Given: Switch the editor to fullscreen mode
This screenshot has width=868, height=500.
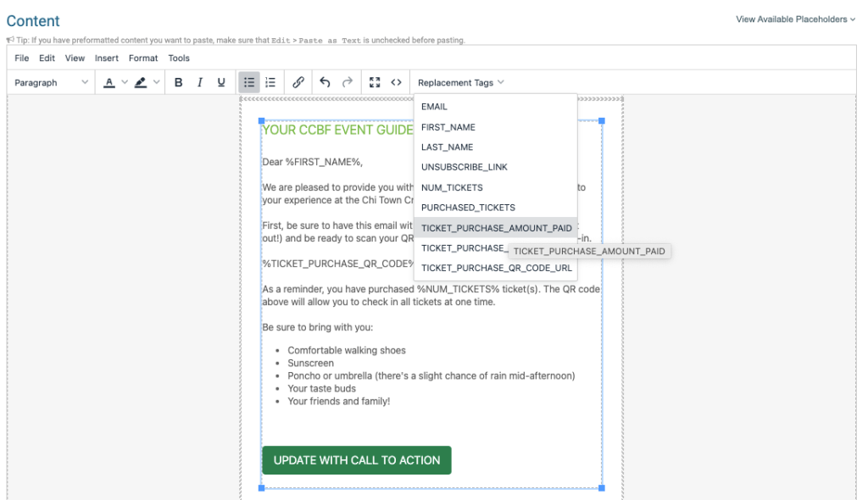Looking at the screenshot, I should [x=375, y=82].
